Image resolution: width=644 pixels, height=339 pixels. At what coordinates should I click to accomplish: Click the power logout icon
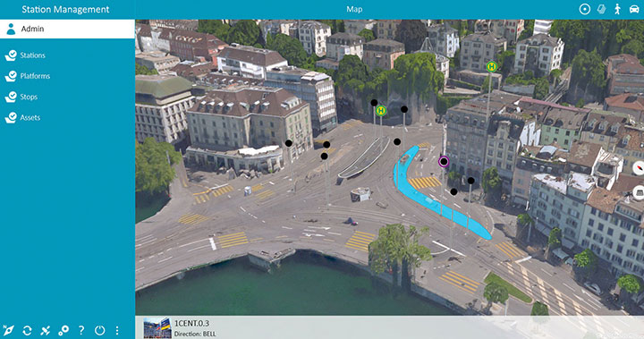tap(99, 330)
